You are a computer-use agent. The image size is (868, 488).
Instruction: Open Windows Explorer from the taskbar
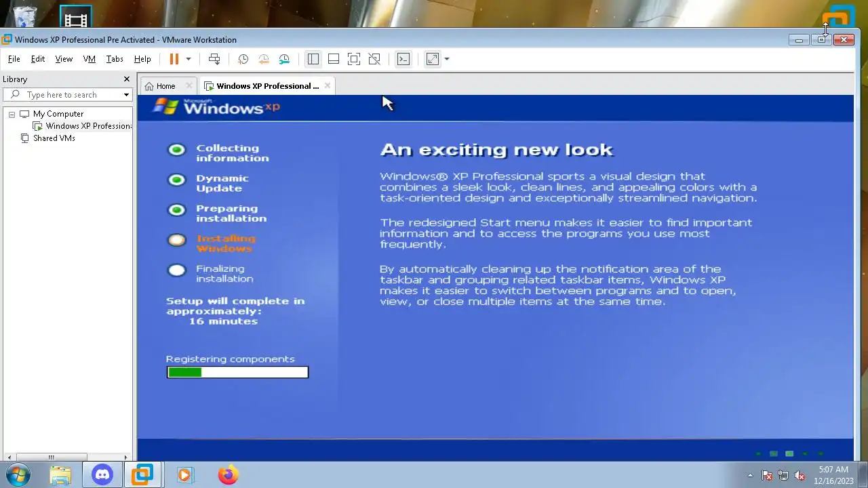click(x=60, y=475)
